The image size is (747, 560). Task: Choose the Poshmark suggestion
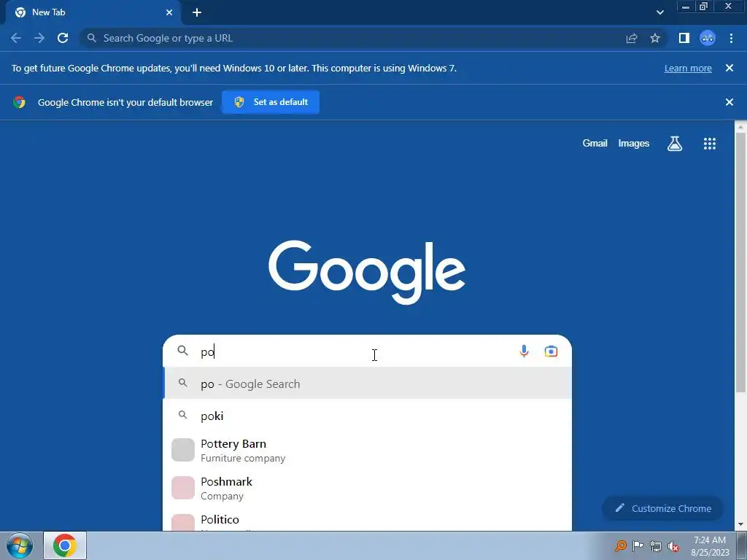(x=367, y=488)
